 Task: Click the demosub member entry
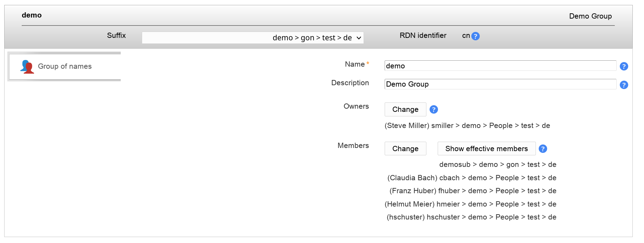(497, 164)
